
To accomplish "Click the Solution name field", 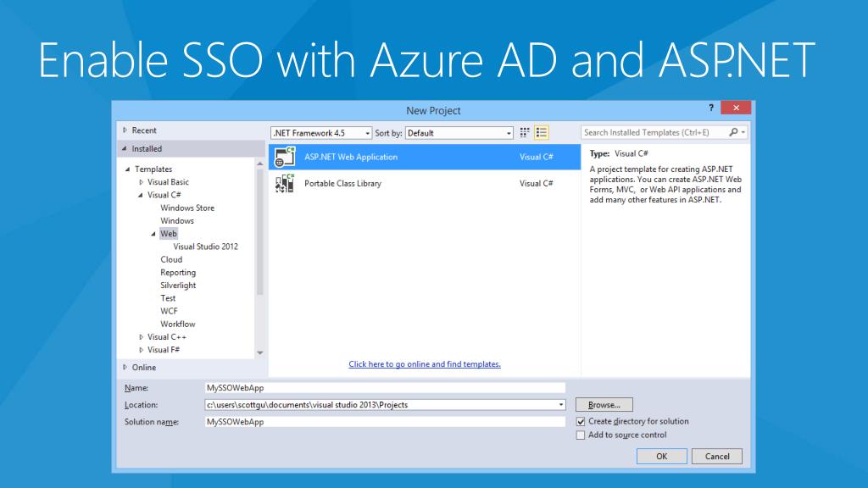I will coord(385,422).
